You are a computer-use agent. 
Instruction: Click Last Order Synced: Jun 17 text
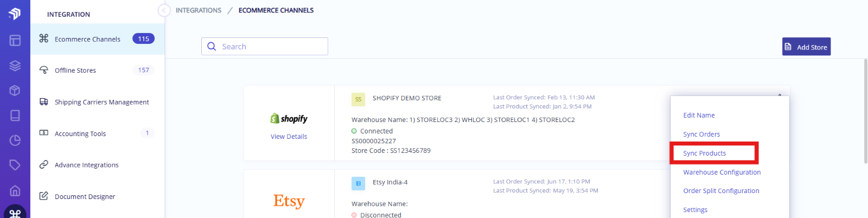[541, 181]
